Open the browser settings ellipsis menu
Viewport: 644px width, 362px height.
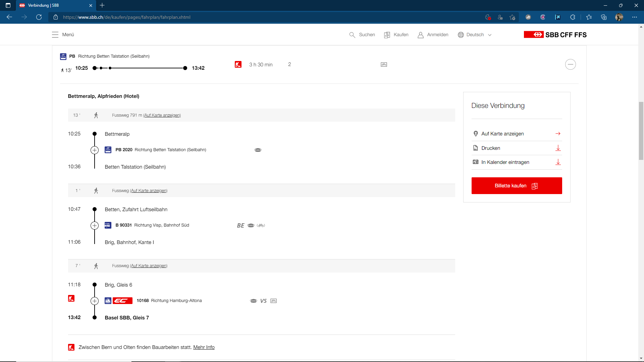pos(635,17)
